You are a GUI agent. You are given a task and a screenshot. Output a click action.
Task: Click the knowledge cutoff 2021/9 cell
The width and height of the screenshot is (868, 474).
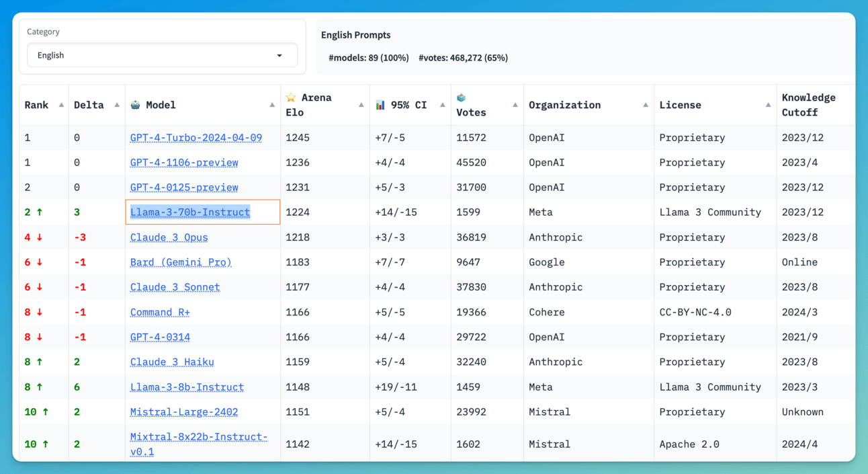coord(799,337)
